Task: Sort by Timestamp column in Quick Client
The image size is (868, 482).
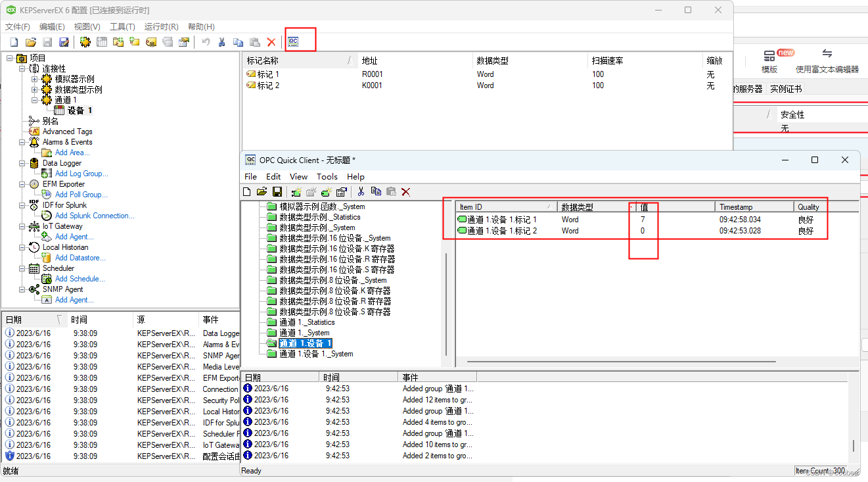Action: [754, 206]
